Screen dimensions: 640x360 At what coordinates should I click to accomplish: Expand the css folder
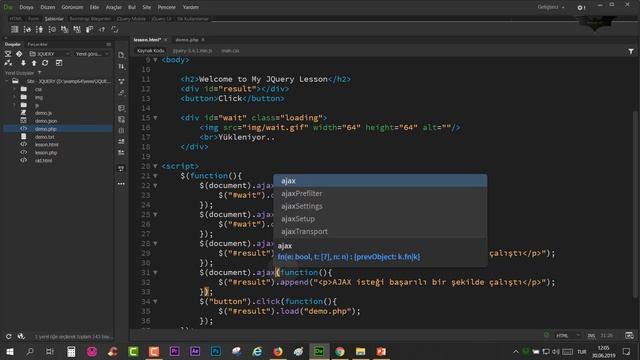pyautogui.click(x=15, y=89)
